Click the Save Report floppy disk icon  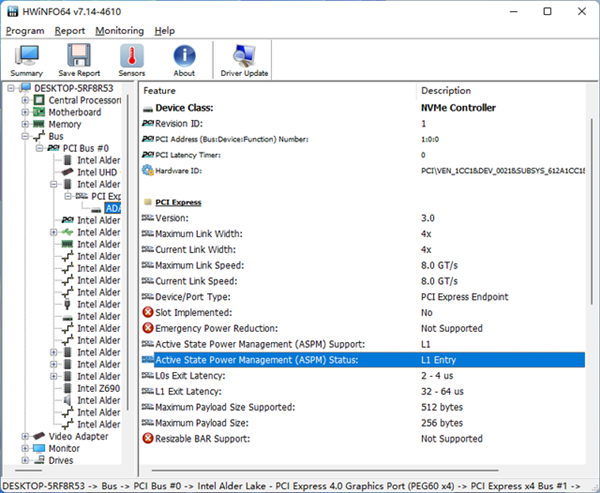tap(79, 60)
